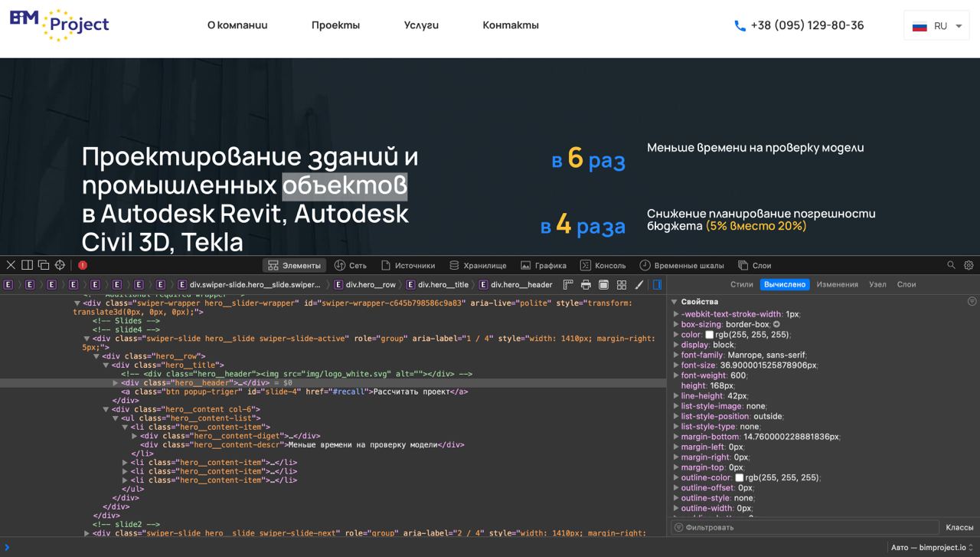Switch to the Сеть tab
This screenshot has width=980, height=557.
click(x=351, y=265)
